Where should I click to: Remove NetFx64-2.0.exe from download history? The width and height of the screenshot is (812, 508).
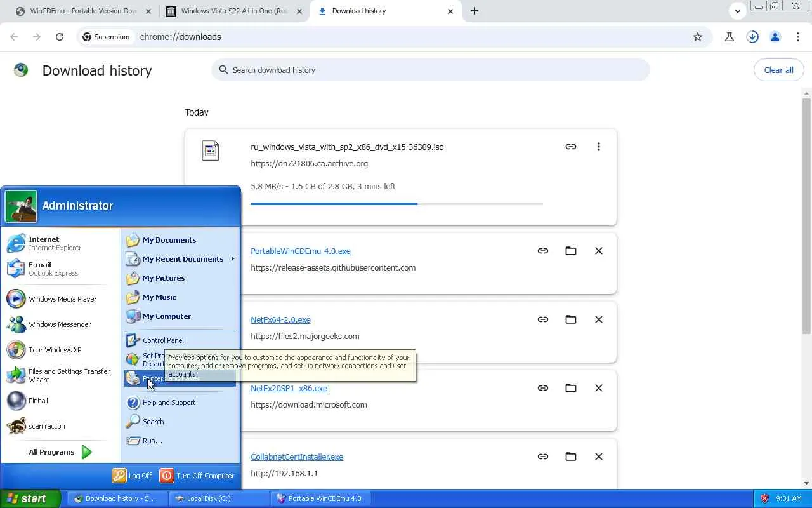(598, 319)
